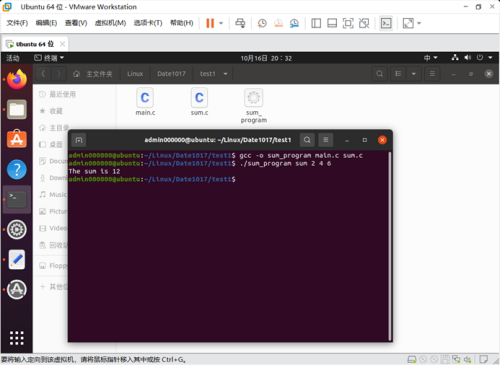This screenshot has height=365, width=500.
Task: Click the back arrow in Files window
Action: click(x=43, y=74)
